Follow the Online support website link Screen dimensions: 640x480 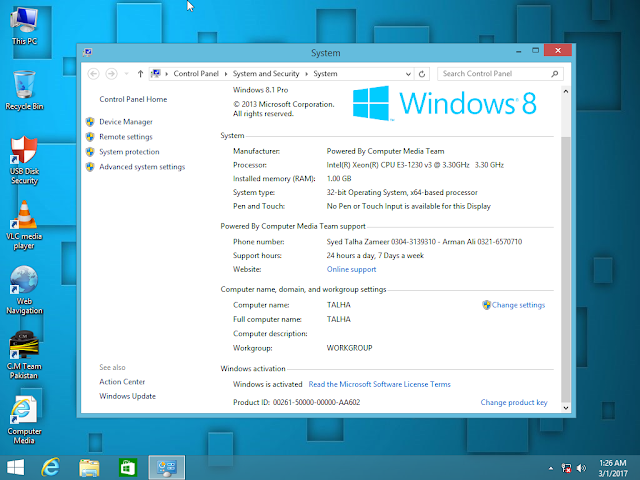351,269
